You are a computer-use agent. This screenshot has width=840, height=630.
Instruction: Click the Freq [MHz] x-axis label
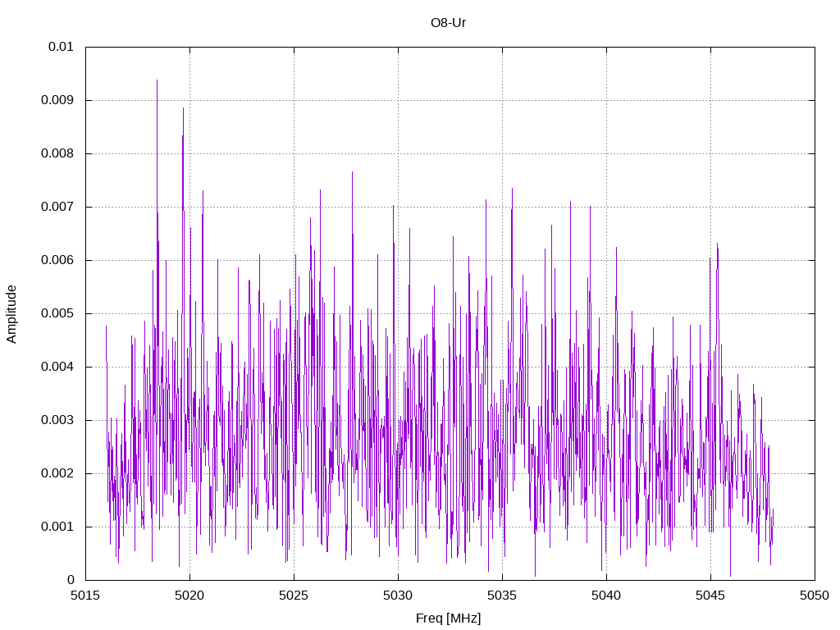[x=448, y=619]
